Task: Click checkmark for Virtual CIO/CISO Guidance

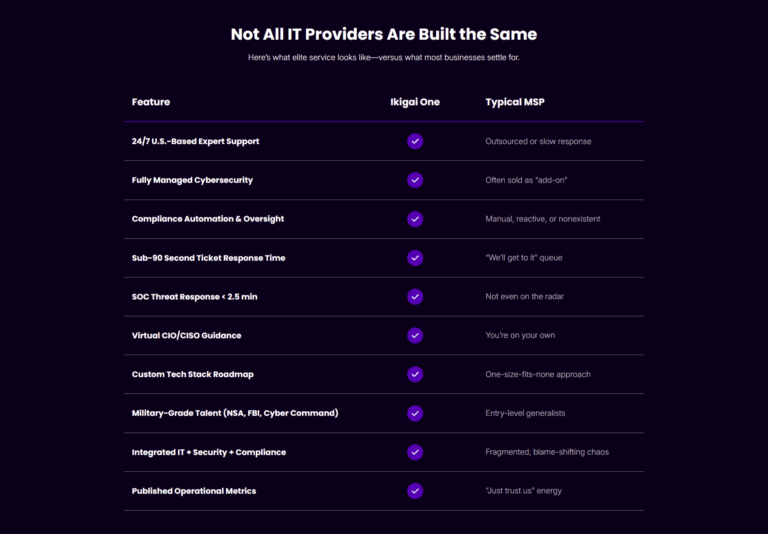Action: tap(415, 336)
